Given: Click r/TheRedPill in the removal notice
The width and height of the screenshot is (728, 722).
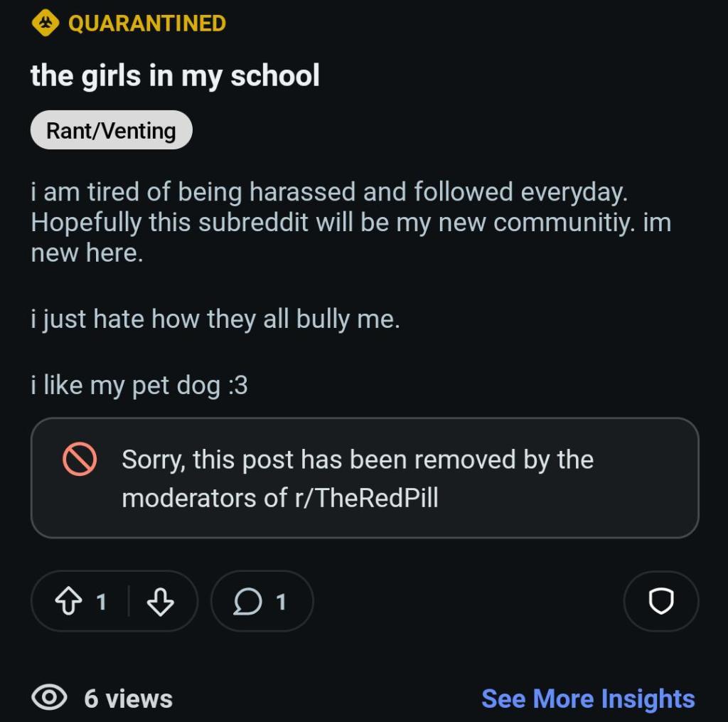Looking at the screenshot, I should (x=366, y=497).
